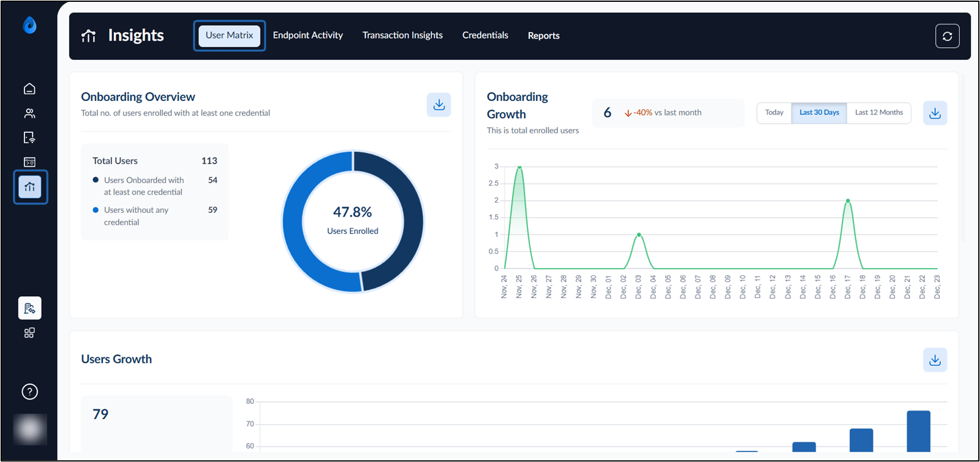The image size is (980, 462).
Task: Click the Dec 17 data point
Action: pos(848,201)
